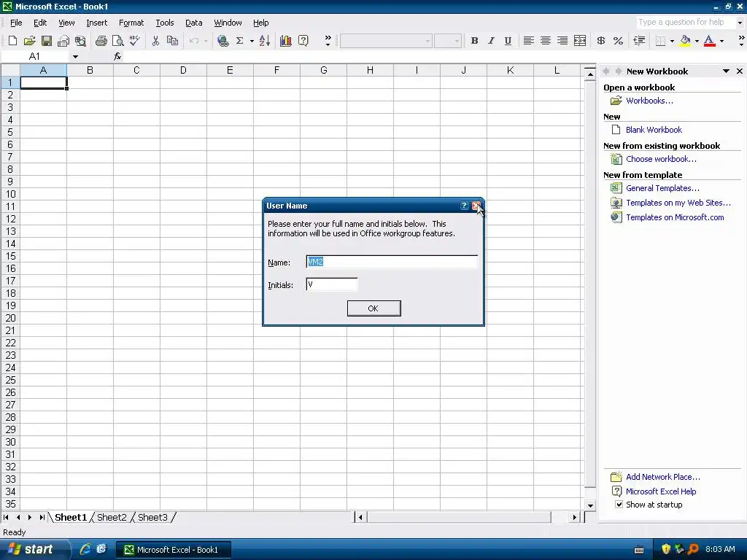The width and height of the screenshot is (747, 560).
Task: Click the Borders toolbar icon
Action: click(660, 41)
